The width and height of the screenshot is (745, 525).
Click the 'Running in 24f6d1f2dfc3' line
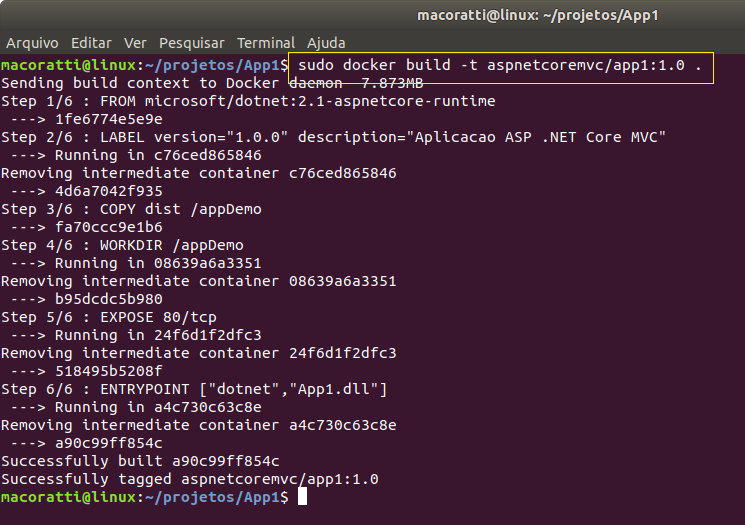[136, 335]
